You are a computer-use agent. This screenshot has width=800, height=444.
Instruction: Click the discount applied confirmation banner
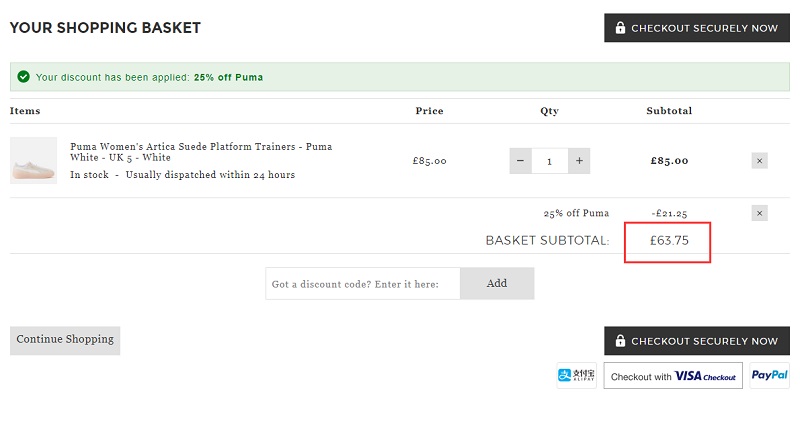[x=399, y=77]
